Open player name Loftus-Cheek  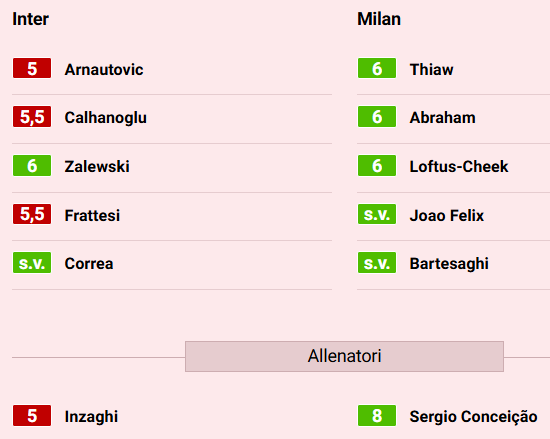tap(459, 166)
